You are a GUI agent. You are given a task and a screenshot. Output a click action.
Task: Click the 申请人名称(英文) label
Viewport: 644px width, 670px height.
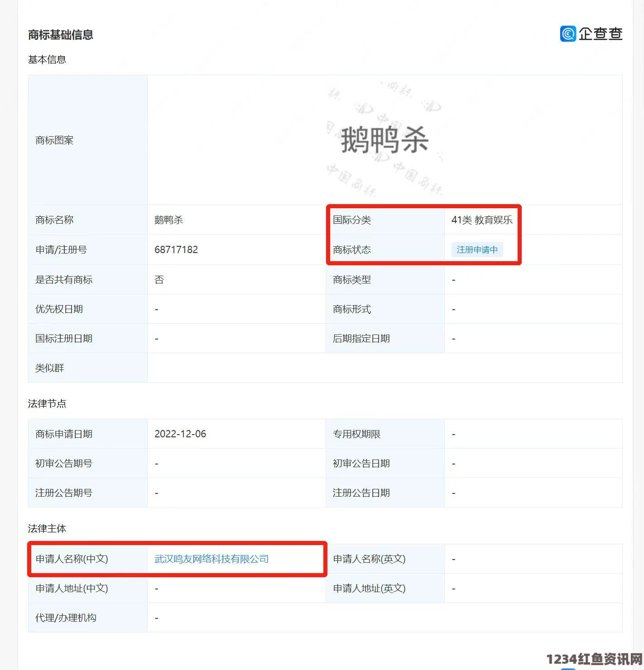coord(370,559)
